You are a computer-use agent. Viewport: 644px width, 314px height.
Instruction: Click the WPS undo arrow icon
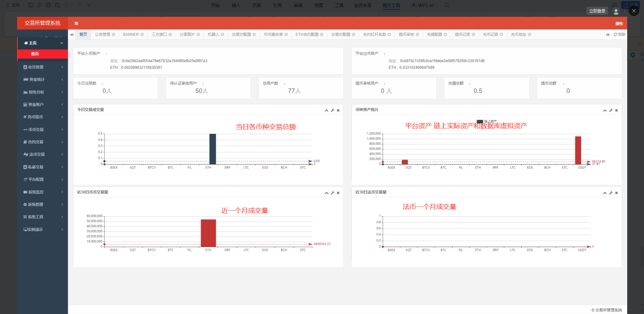pyautogui.click(x=67, y=5)
